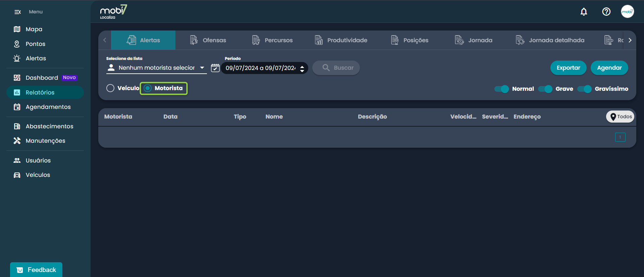Click the Exportar button
This screenshot has height=277, width=644.
[568, 68]
